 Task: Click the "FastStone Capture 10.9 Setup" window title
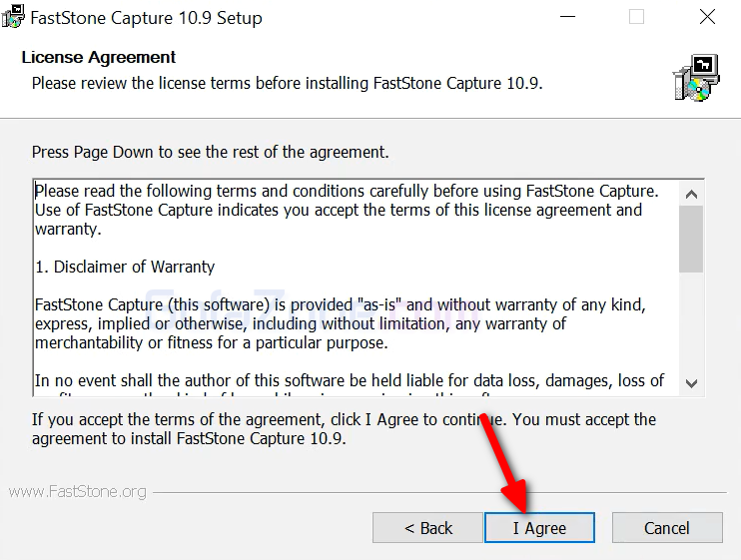point(146,18)
